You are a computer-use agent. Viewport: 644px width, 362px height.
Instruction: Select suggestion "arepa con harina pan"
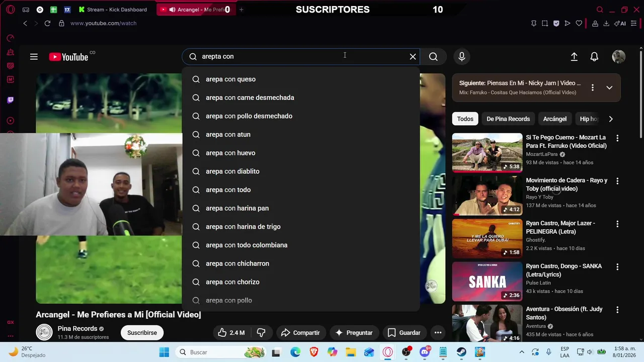301,208
